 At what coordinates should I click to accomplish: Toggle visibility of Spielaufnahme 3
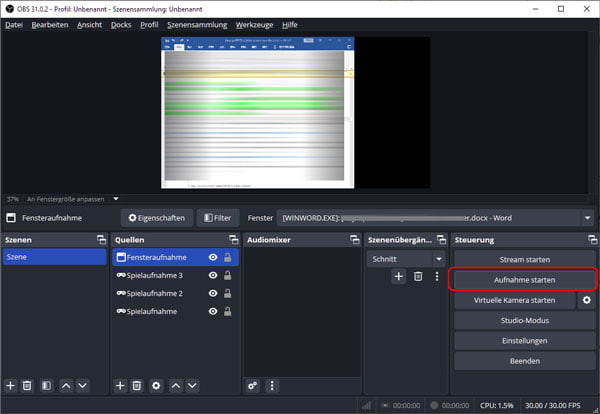tap(212, 275)
